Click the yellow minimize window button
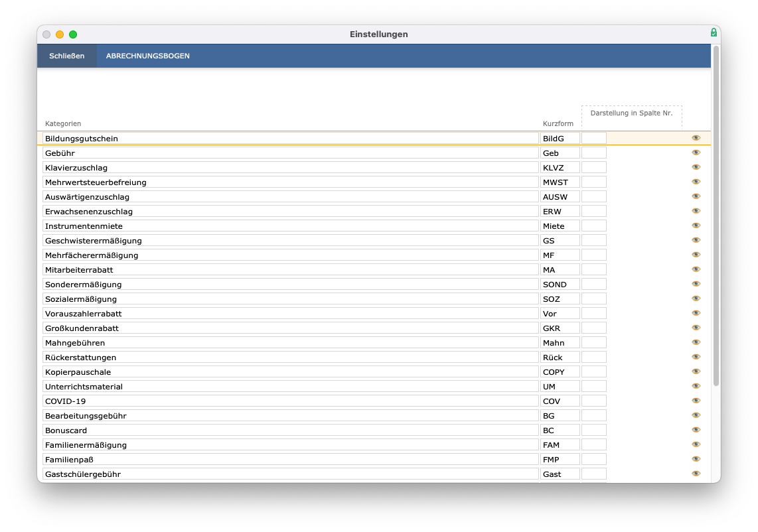The image size is (758, 532). 60,34
